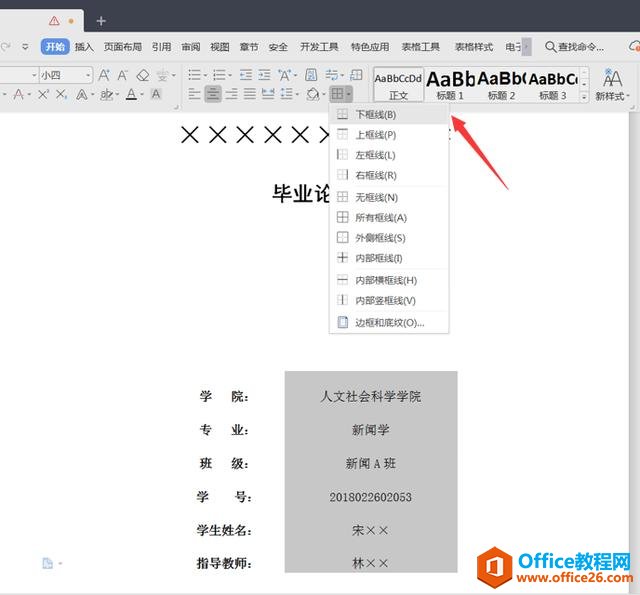The image size is (640, 595).
Task: Choose 外侧框线(S) from the border menu
Action: (x=389, y=238)
